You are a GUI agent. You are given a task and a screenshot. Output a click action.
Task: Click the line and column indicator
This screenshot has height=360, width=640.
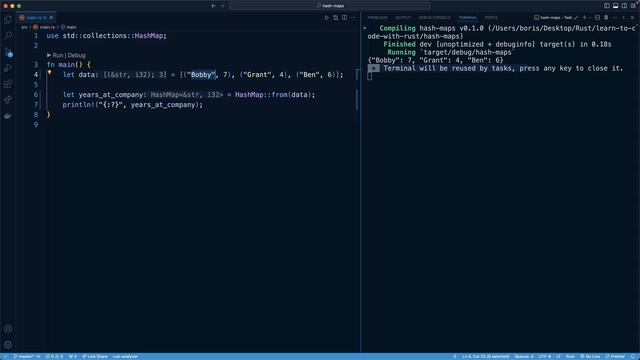pos(485,356)
